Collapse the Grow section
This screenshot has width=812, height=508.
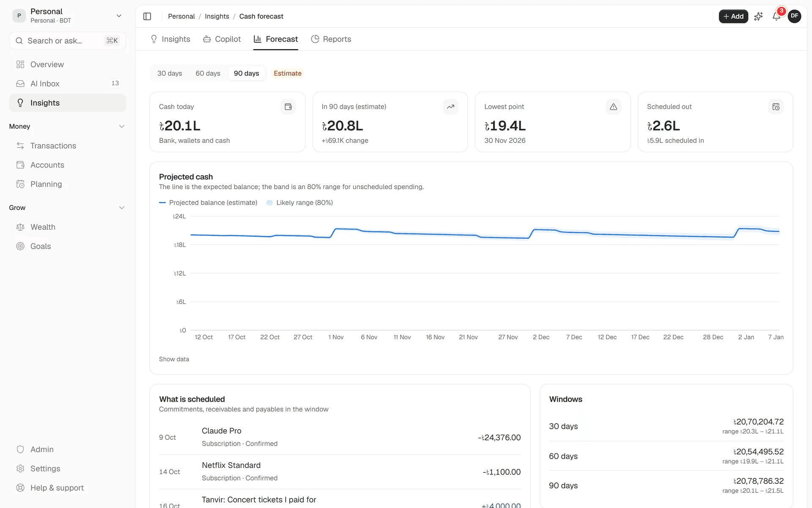tap(68, 207)
